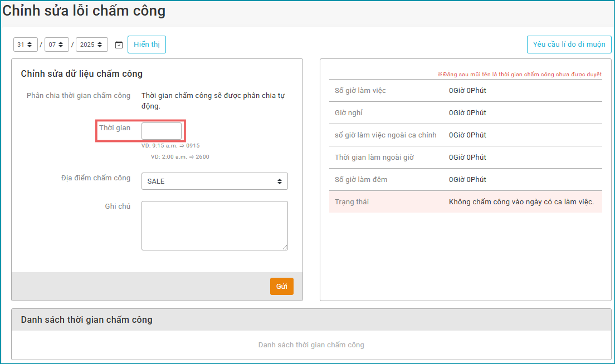Expand the SALE location dropdown
This screenshot has width=615, height=364.
pyautogui.click(x=214, y=181)
